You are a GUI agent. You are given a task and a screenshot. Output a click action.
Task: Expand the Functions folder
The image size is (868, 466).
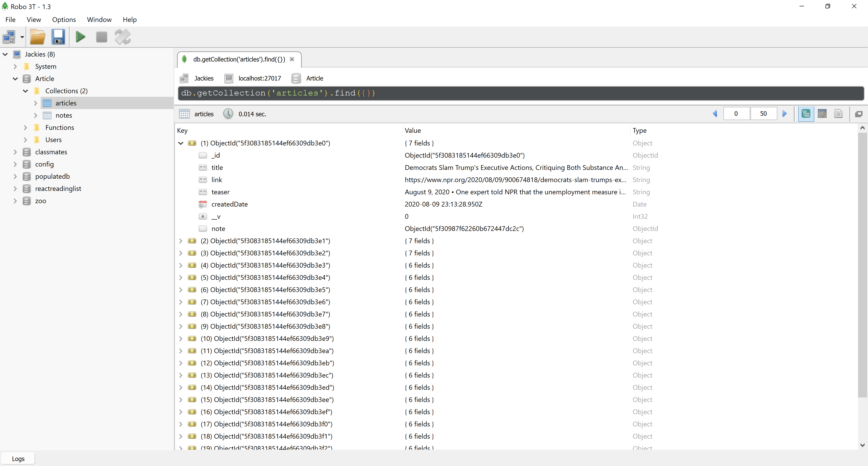[x=26, y=127]
